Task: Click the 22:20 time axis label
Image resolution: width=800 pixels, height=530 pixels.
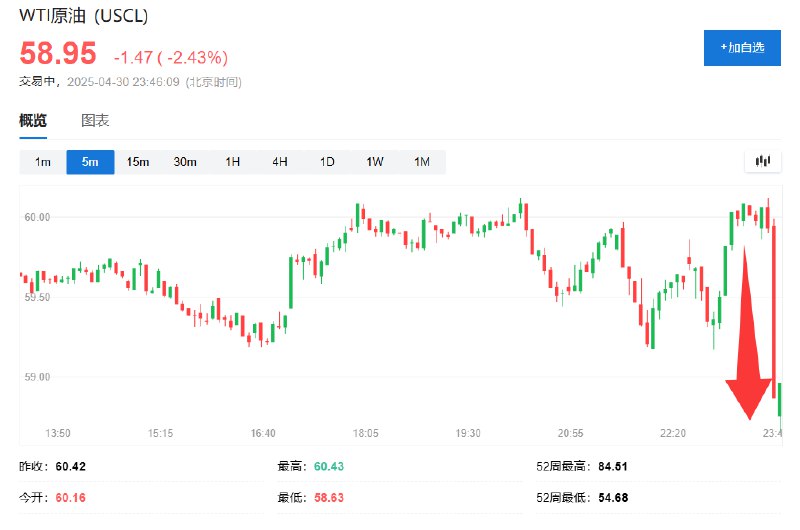Action: coord(673,433)
